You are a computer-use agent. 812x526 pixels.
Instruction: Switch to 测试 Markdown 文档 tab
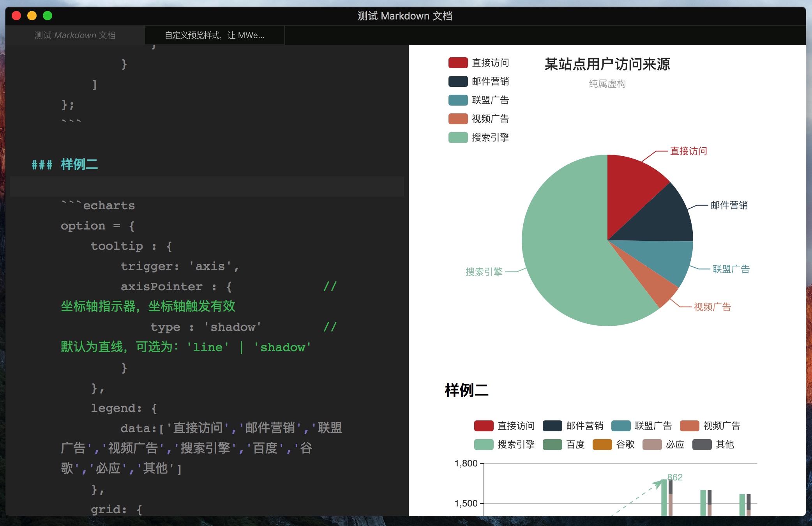coord(75,35)
